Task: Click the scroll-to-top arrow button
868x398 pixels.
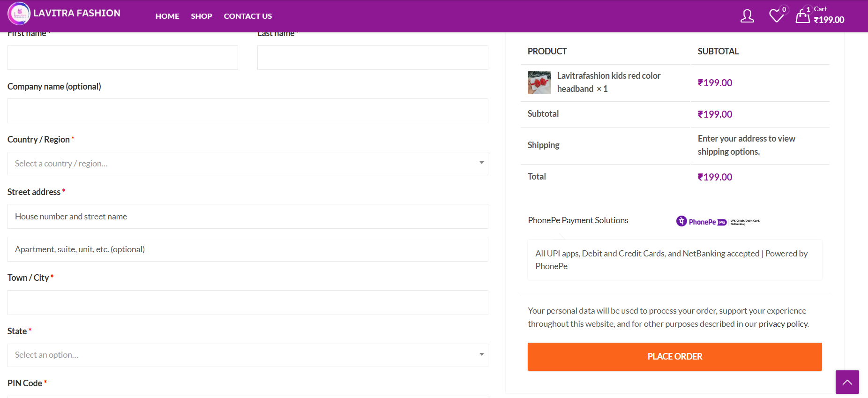Action: tap(847, 382)
